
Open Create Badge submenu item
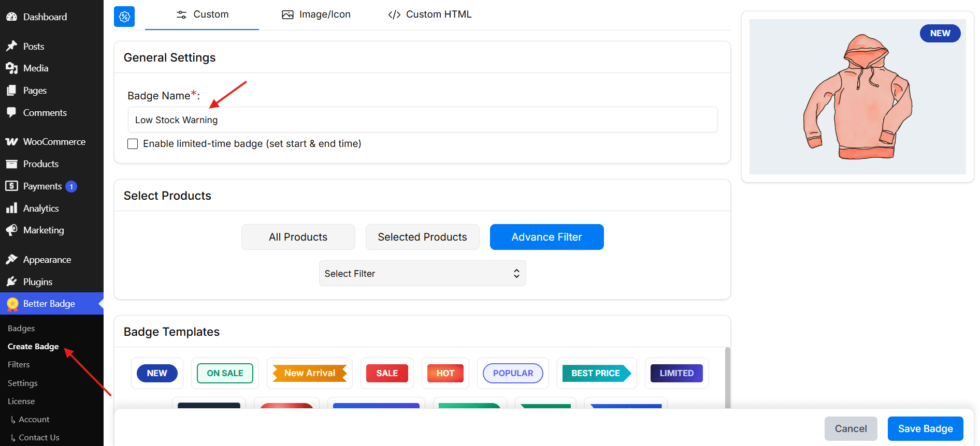pos(33,346)
